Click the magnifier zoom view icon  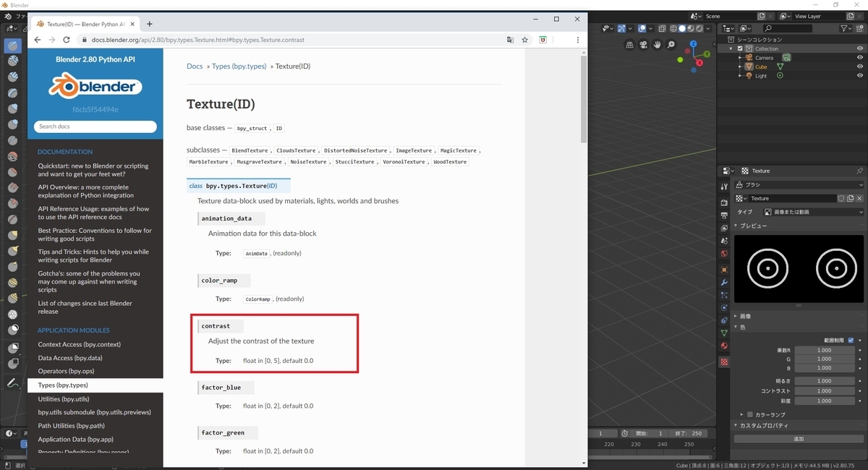click(671, 44)
